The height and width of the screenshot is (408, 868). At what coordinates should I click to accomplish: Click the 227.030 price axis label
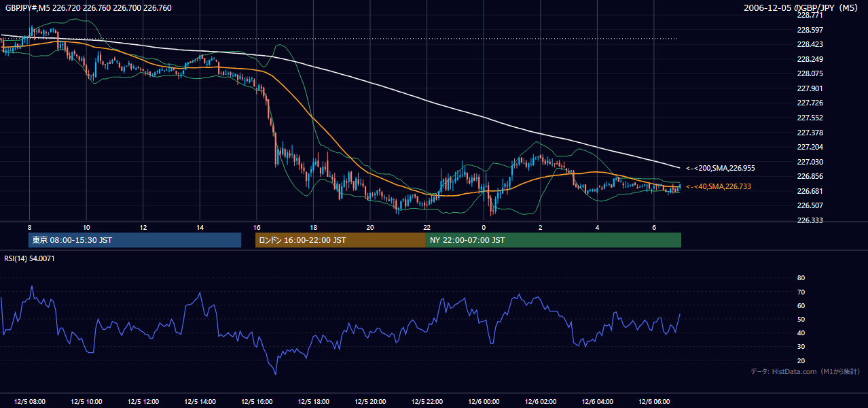[809, 162]
